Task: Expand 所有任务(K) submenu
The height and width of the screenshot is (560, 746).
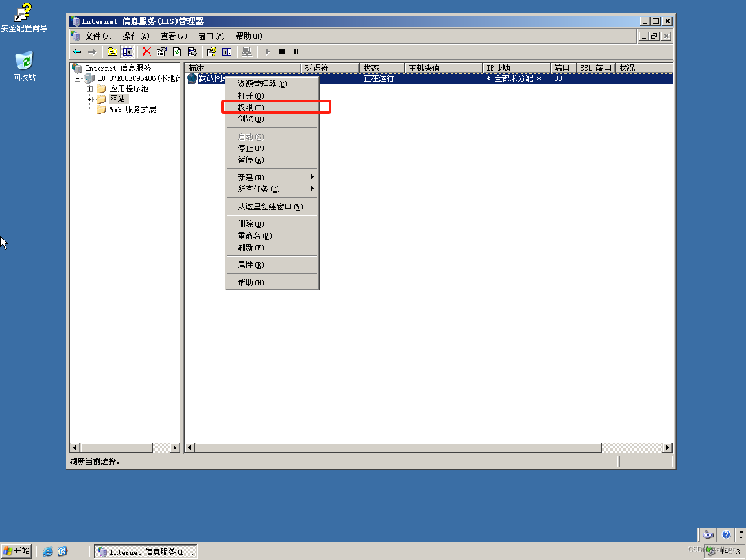Action: click(272, 189)
